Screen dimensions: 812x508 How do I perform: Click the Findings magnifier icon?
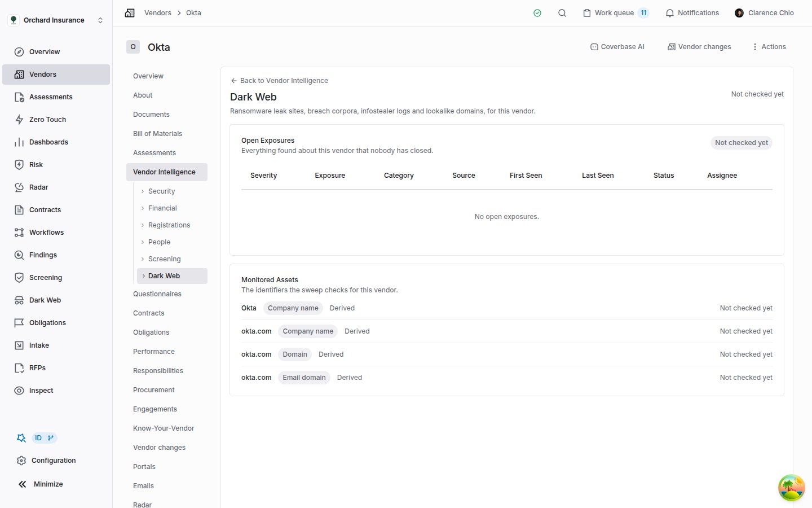coord(19,255)
